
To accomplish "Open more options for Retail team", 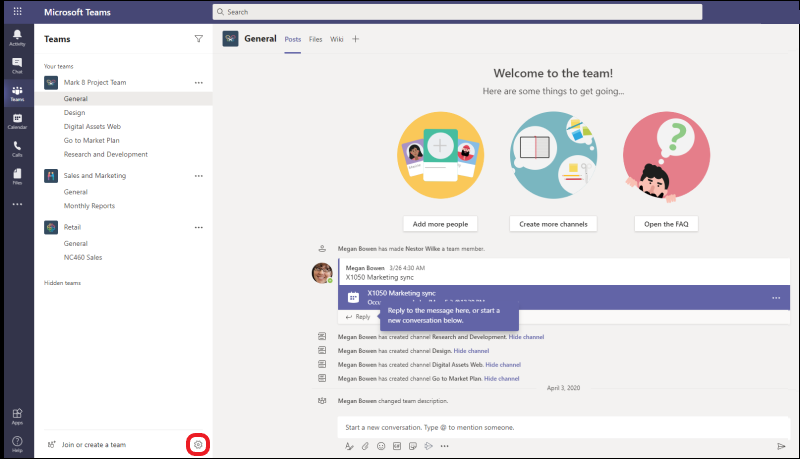I will coord(199,227).
